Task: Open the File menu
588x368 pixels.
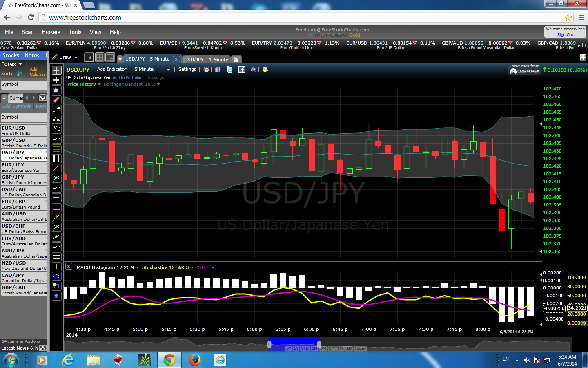Action: pyautogui.click(x=9, y=32)
